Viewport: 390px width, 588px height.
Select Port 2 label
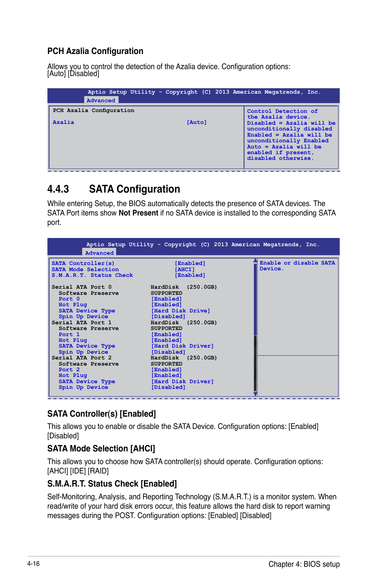pyautogui.click(x=69, y=370)
